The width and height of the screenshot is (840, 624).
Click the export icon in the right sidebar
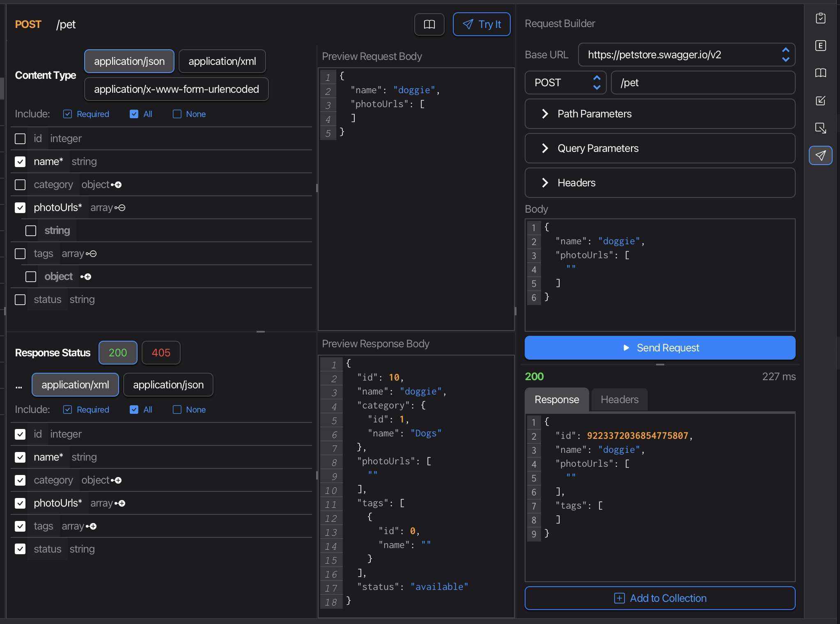(821, 128)
